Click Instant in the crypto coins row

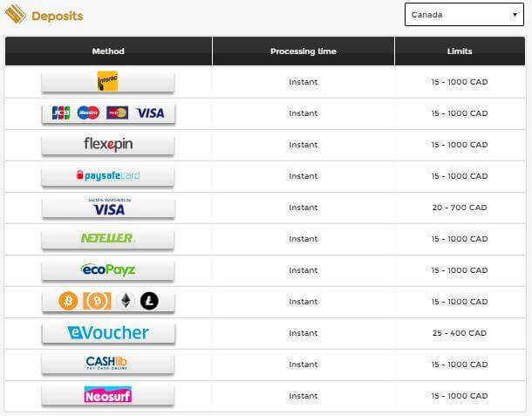pyautogui.click(x=304, y=302)
